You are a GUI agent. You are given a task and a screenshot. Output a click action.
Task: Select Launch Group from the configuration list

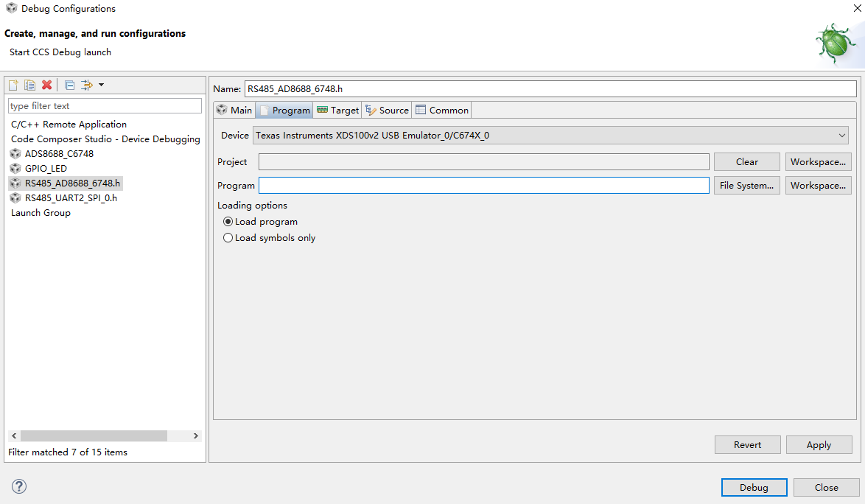tap(41, 212)
